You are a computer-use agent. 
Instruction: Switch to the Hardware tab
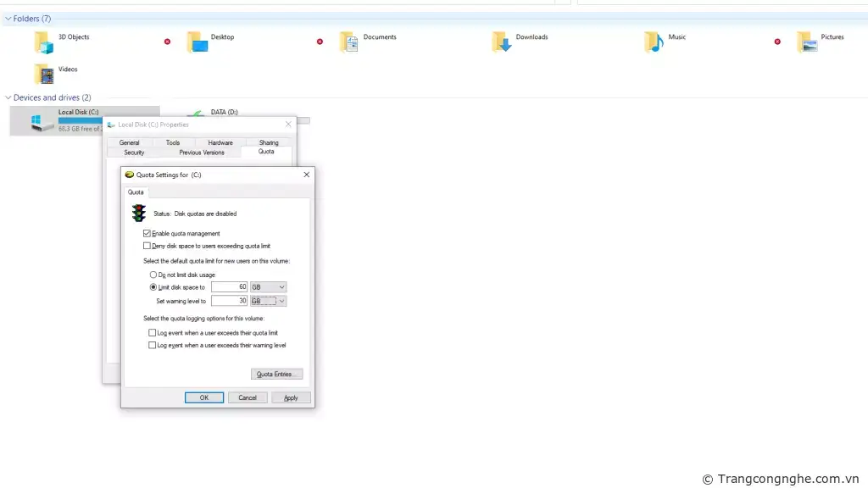(x=220, y=142)
